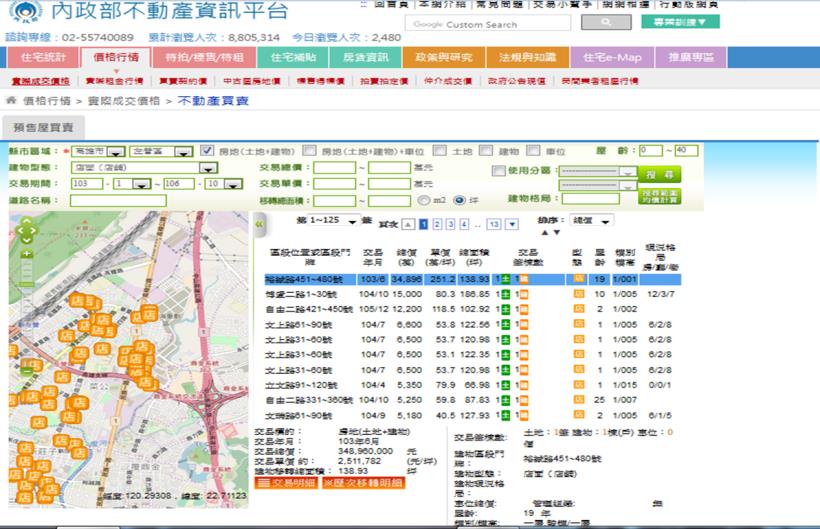Select the m2 area unit radio

[424, 200]
